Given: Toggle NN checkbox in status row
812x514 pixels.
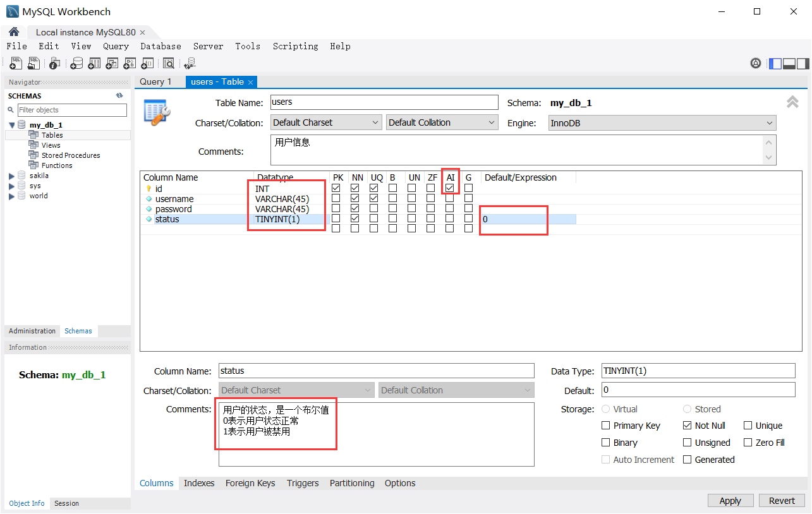Looking at the screenshot, I should (x=355, y=218).
